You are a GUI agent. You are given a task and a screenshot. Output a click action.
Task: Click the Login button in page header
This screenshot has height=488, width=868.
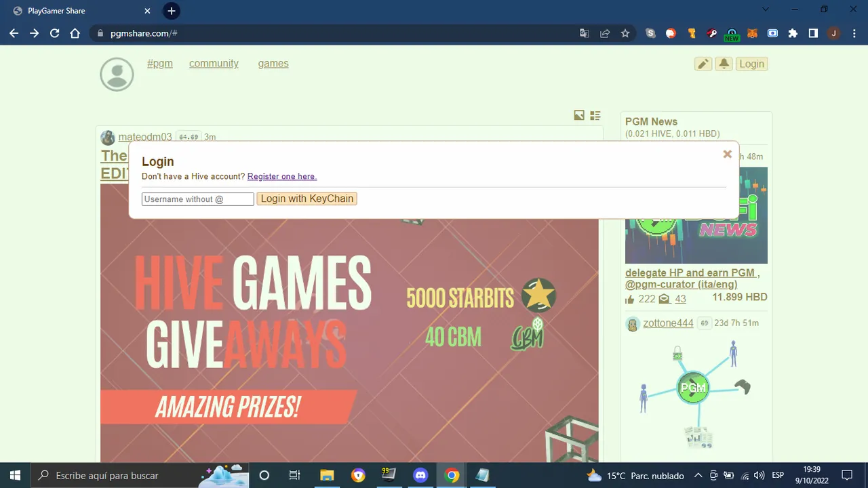click(x=751, y=64)
